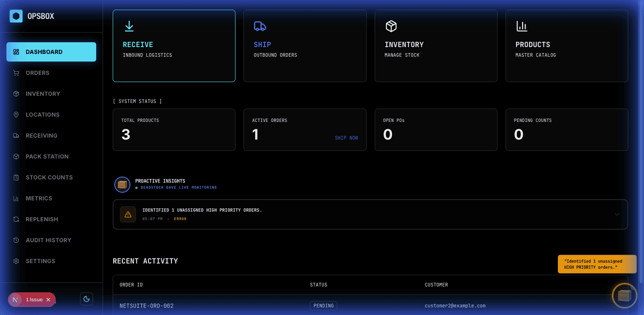Click Deadstock Dave Live Monitoring text

179,187
